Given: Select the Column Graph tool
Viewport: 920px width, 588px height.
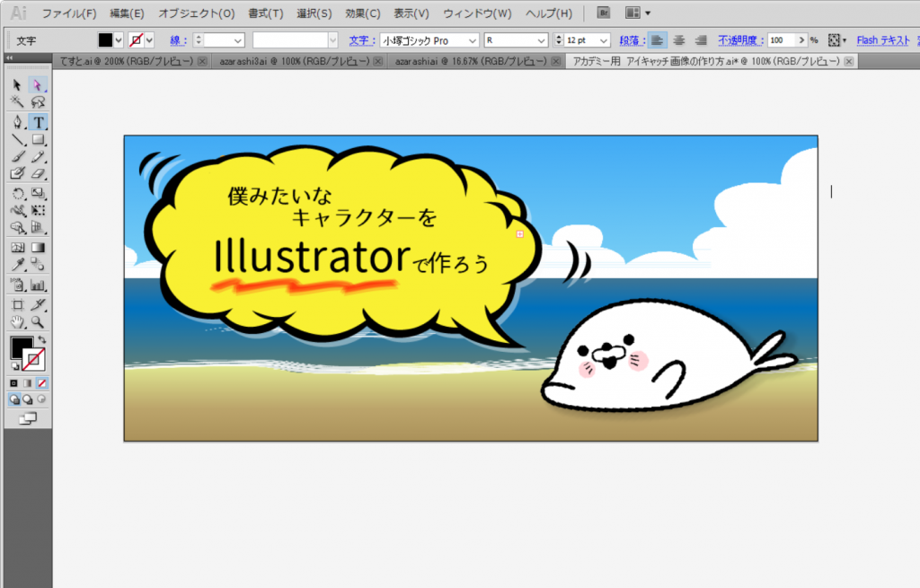Looking at the screenshot, I should point(38,285).
